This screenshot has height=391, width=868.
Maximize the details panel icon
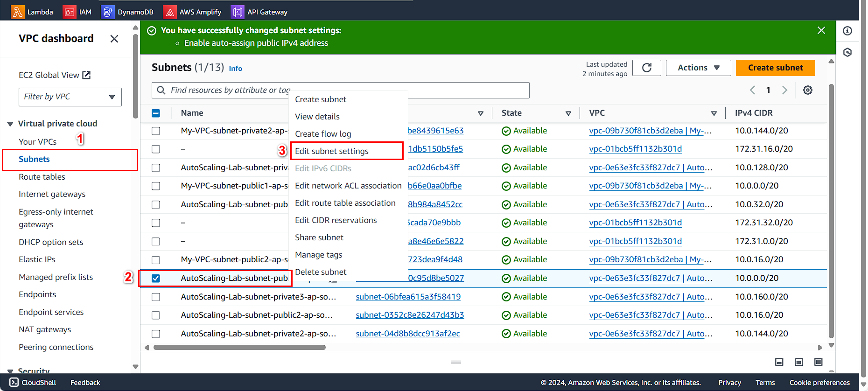click(818, 362)
